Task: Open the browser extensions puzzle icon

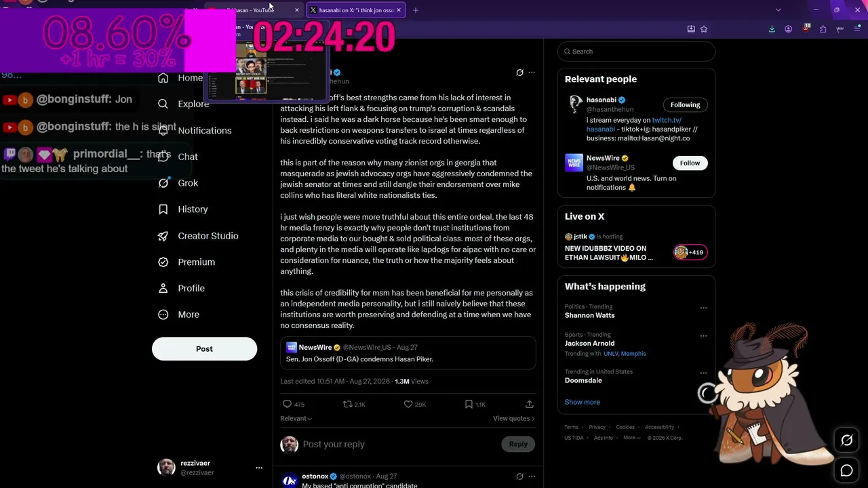Action: (x=823, y=29)
